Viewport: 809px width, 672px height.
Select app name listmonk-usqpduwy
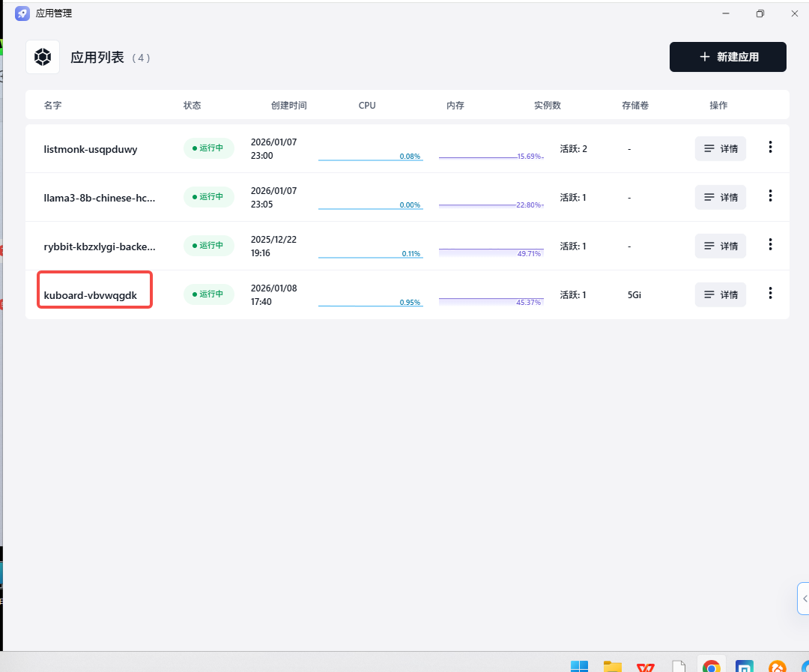(91, 149)
